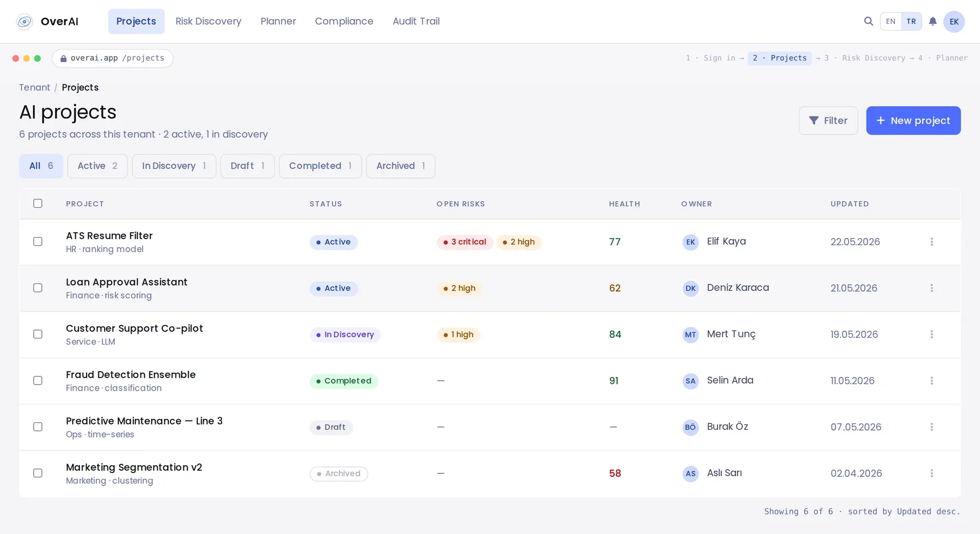
Task: Click health score 58
Action: tap(615, 474)
